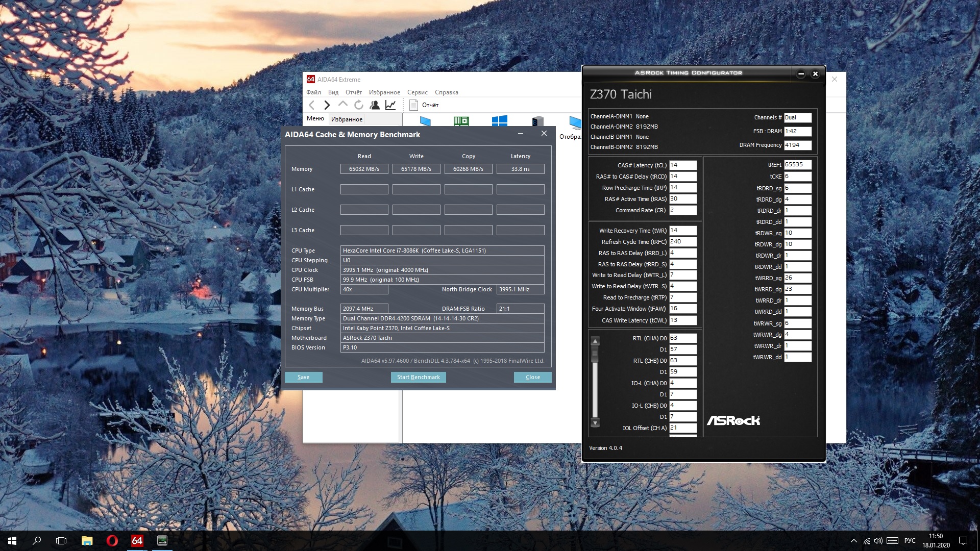Open the Файл menu
Viewport: 980px width, 551px height.
click(x=313, y=92)
